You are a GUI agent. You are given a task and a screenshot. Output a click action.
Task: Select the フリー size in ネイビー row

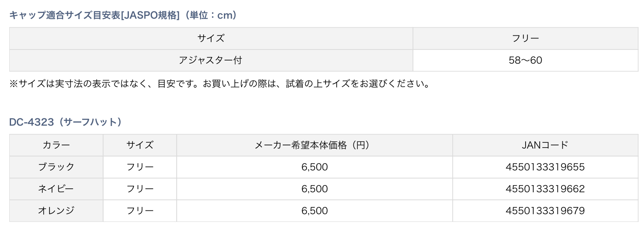click(140, 189)
